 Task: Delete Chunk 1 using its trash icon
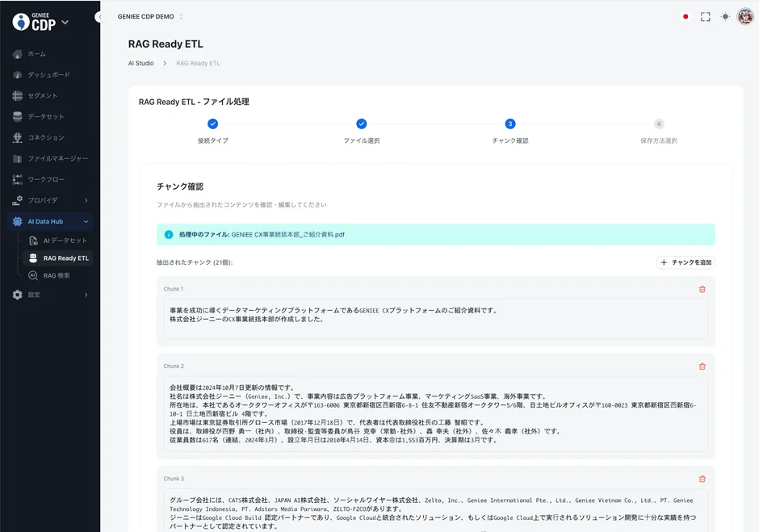[703, 288]
